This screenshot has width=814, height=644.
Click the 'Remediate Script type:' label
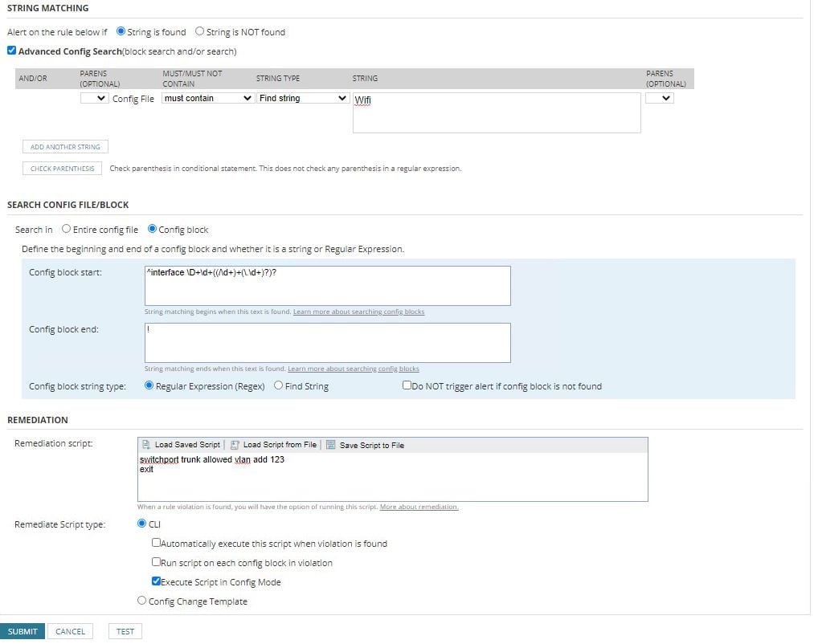tap(59, 524)
